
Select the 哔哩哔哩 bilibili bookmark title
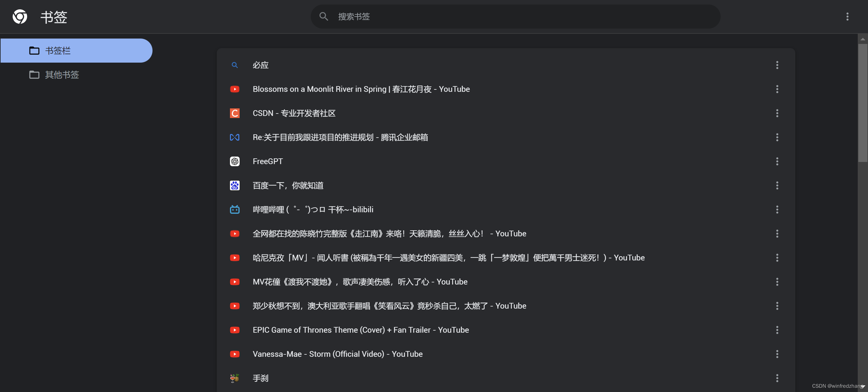[313, 210]
